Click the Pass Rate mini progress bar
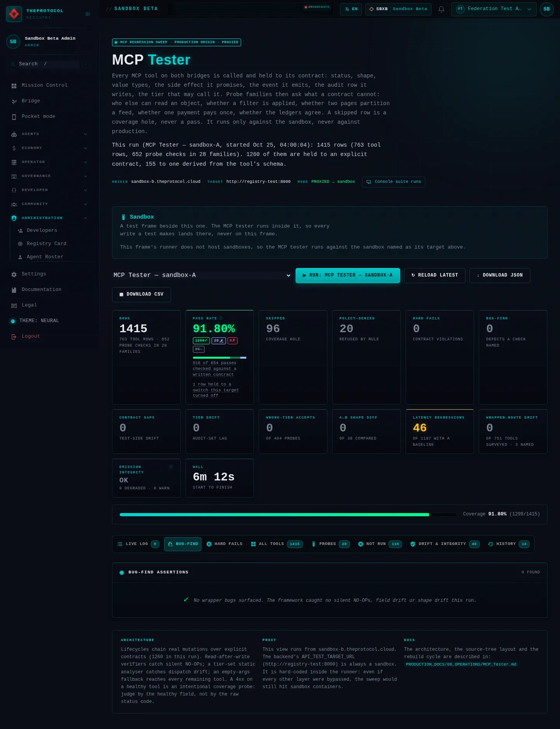The height and width of the screenshot is (729, 560). point(219,357)
